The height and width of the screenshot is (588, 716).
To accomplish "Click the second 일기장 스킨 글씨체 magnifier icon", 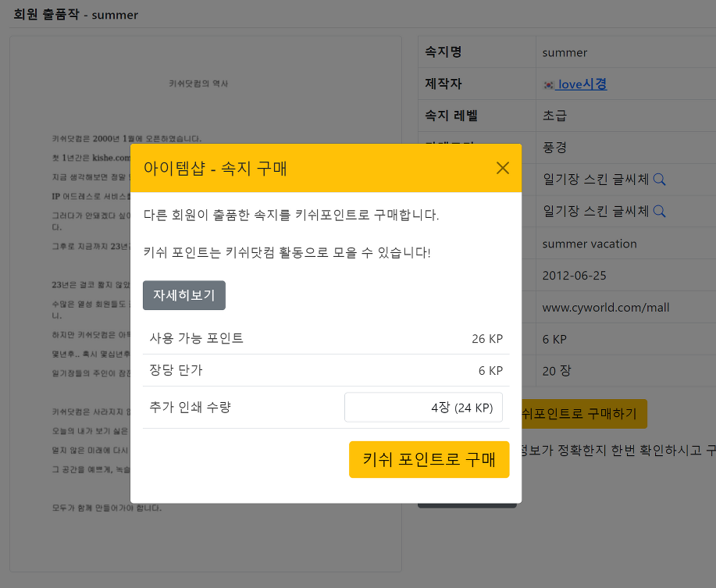I will [x=659, y=211].
